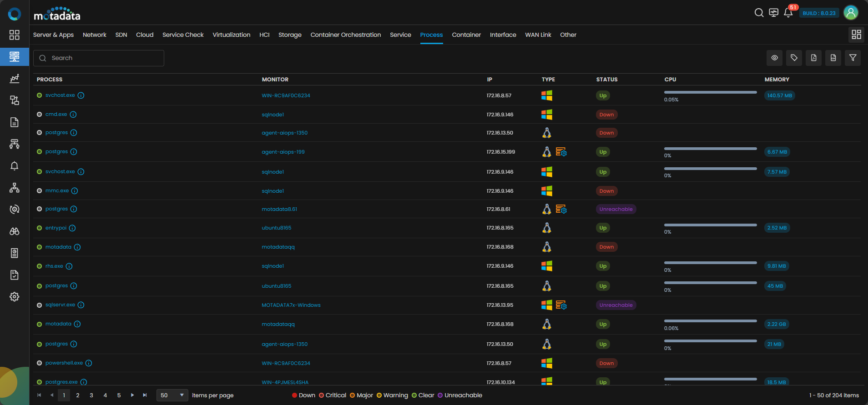Toggle the eye visibility button in toolbar
Image resolution: width=868 pixels, height=405 pixels.
[774, 58]
